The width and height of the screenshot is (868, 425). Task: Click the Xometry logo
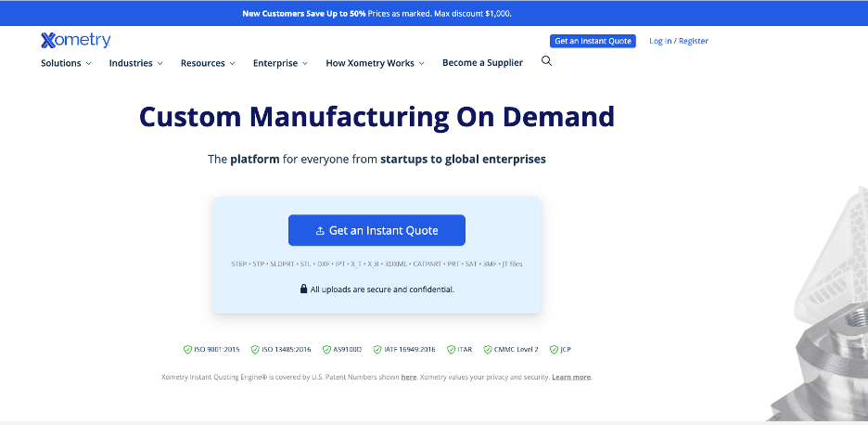tap(76, 41)
